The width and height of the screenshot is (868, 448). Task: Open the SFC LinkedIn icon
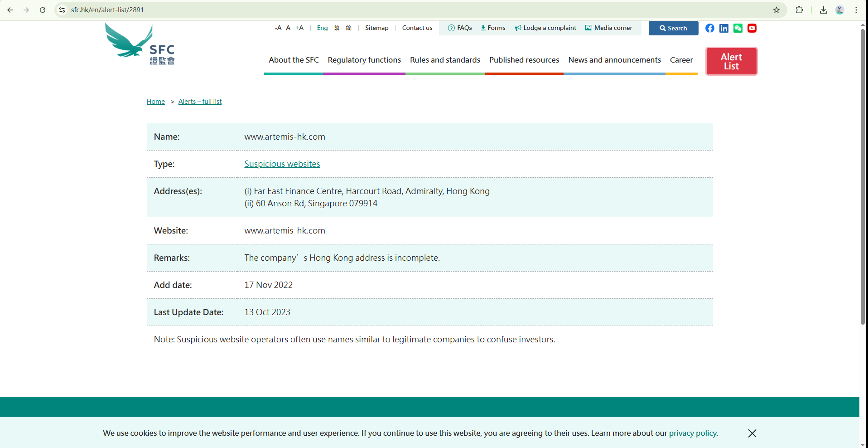724,28
